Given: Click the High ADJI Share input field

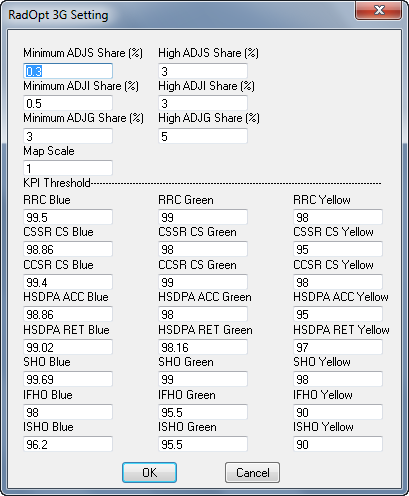Looking at the screenshot, I should tap(203, 103).
